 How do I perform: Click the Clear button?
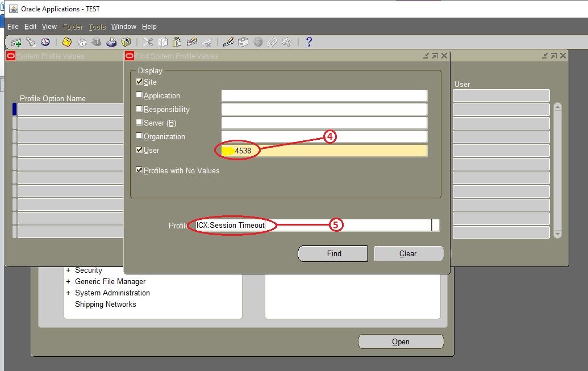(408, 253)
